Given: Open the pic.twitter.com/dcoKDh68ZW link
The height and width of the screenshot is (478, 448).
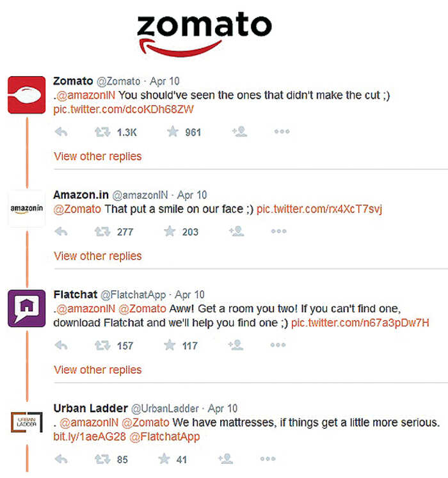Looking at the screenshot, I should pos(124,109).
